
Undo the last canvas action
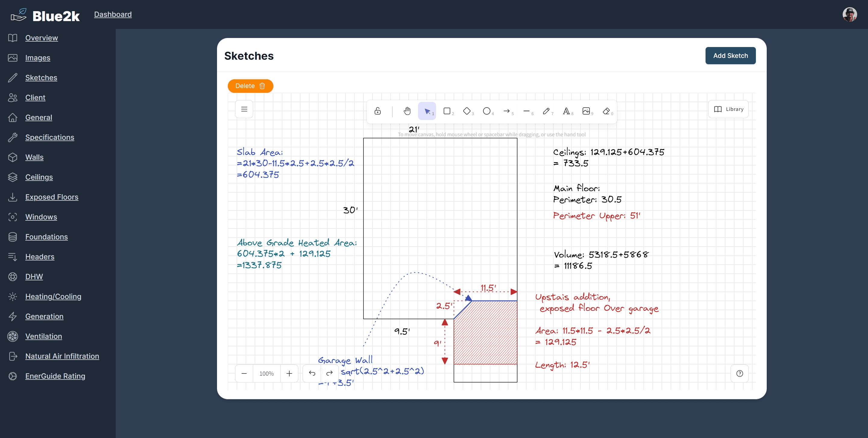point(312,373)
